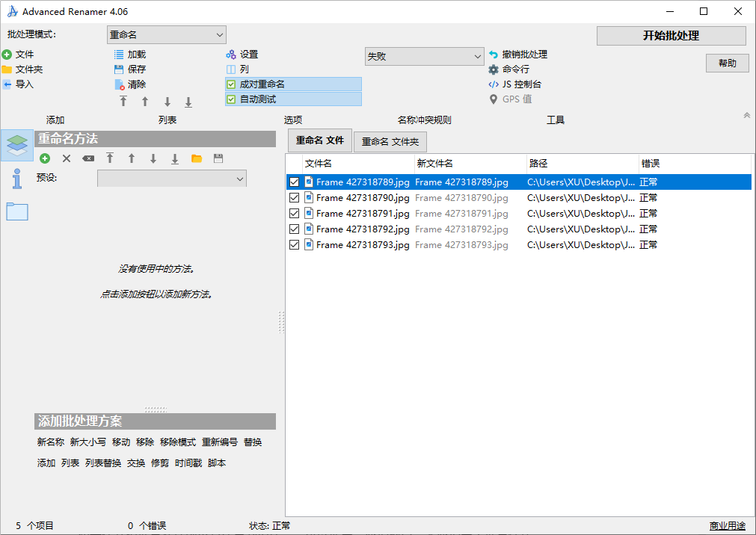756x535 pixels.
Task: Uncheck the Frame 427318791.jpg file checkbox
Action: (x=294, y=213)
